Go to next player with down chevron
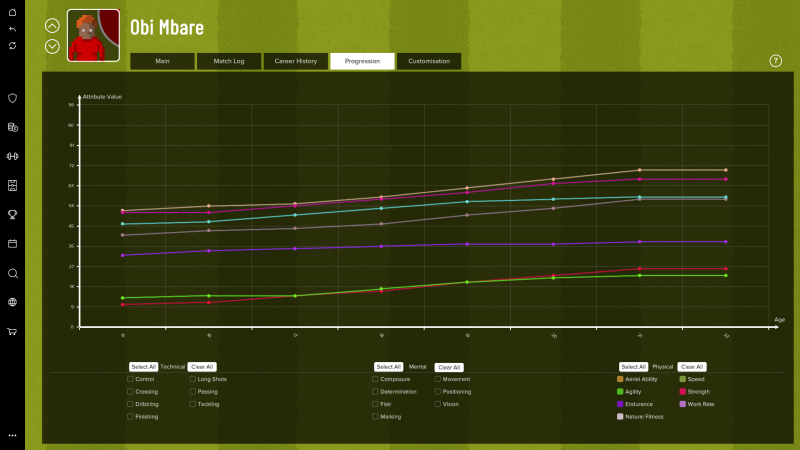Viewport: 800px width, 450px height. pos(52,46)
